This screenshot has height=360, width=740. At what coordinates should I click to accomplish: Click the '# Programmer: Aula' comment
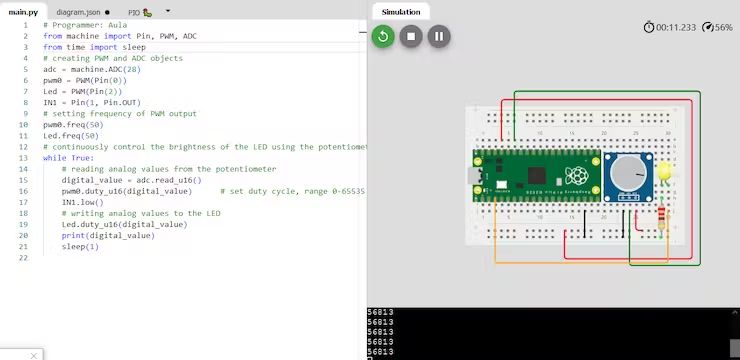point(85,25)
